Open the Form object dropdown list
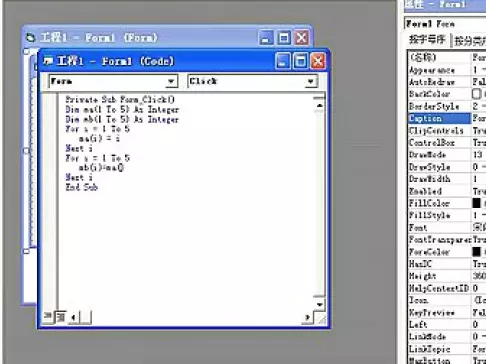This screenshot has width=486, height=364. tap(171, 81)
